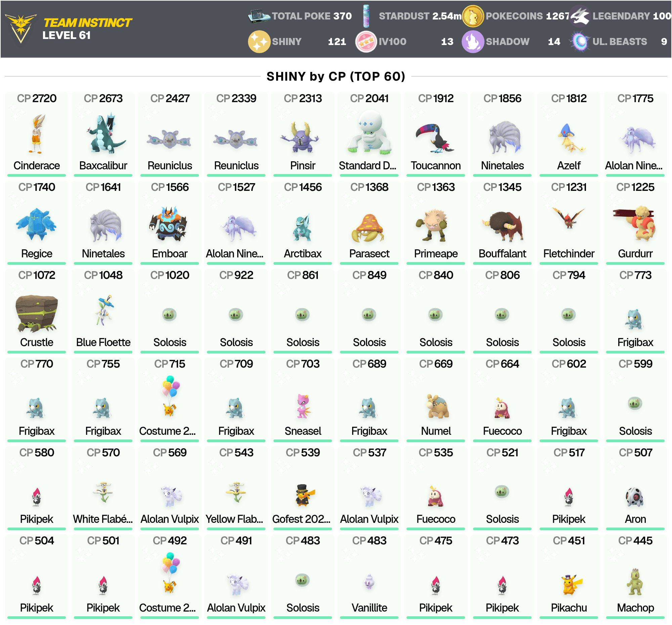The height and width of the screenshot is (625, 672).
Task: Click the Total Poke device icon
Action: (259, 16)
